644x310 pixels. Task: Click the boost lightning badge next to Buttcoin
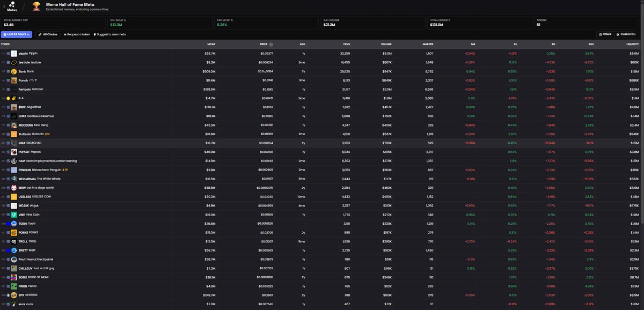(47, 134)
